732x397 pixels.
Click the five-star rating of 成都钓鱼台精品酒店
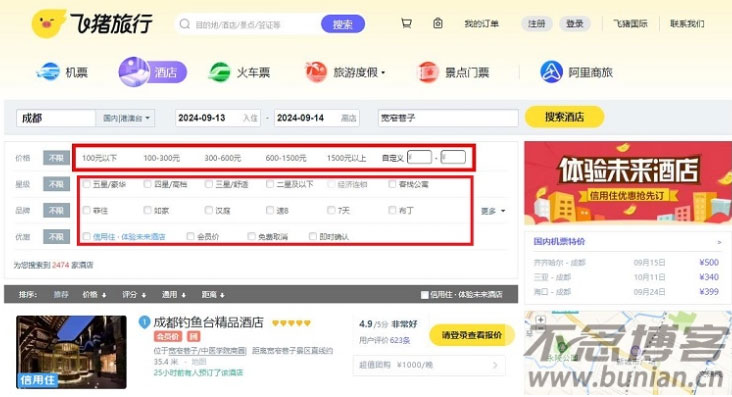click(291, 323)
